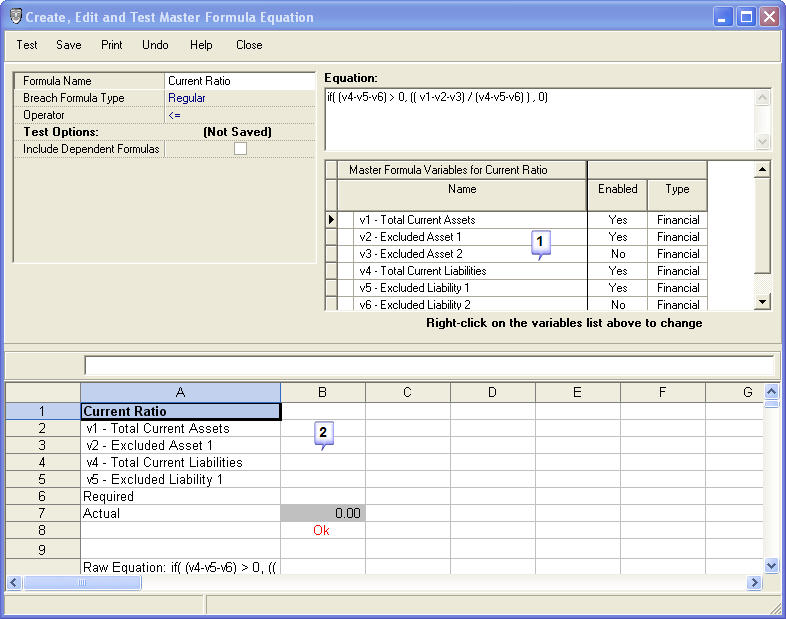
Task: Click the red Ok result cell
Action: pos(323,530)
